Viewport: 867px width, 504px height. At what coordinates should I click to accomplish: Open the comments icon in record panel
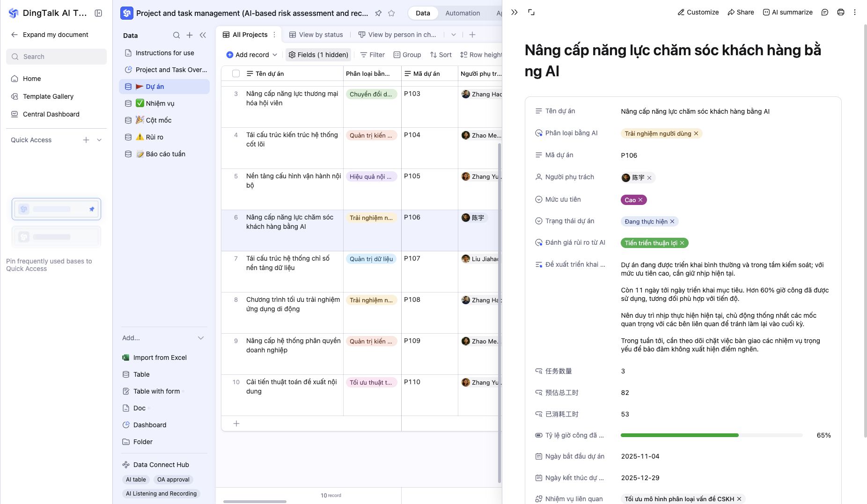pyautogui.click(x=825, y=12)
